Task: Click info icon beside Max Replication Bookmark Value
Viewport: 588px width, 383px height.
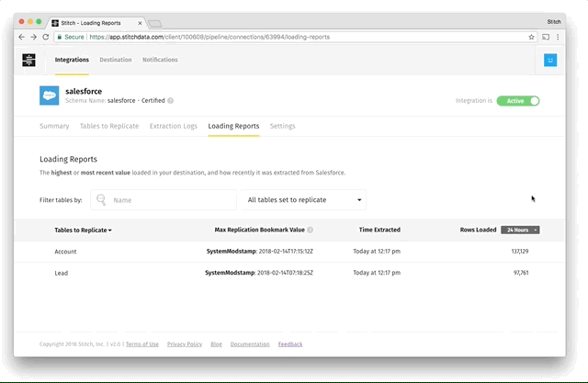Action: [x=311, y=231]
